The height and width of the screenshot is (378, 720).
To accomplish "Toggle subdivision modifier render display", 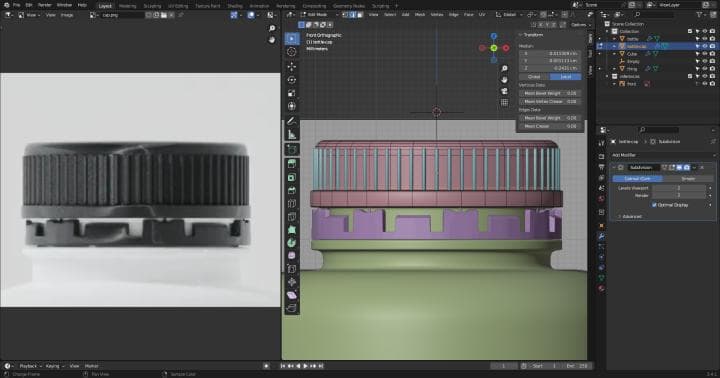I will click(686, 168).
